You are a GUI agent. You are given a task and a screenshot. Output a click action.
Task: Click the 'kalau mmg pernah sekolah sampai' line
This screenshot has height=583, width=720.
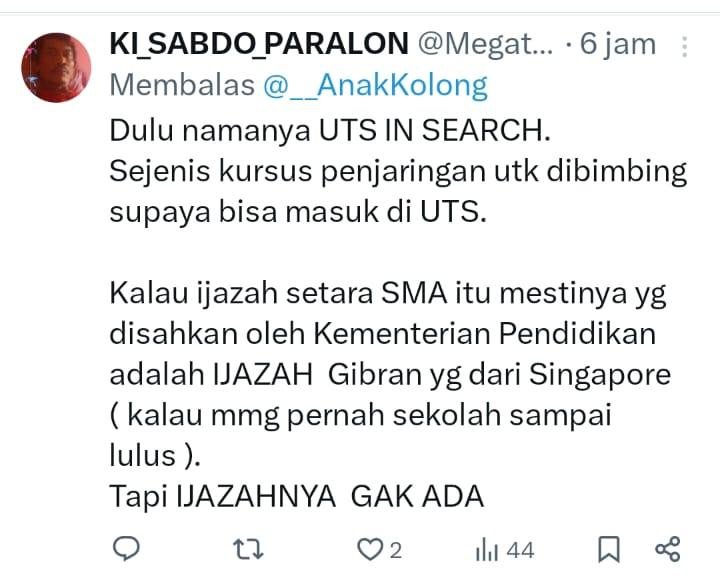click(x=360, y=416)
